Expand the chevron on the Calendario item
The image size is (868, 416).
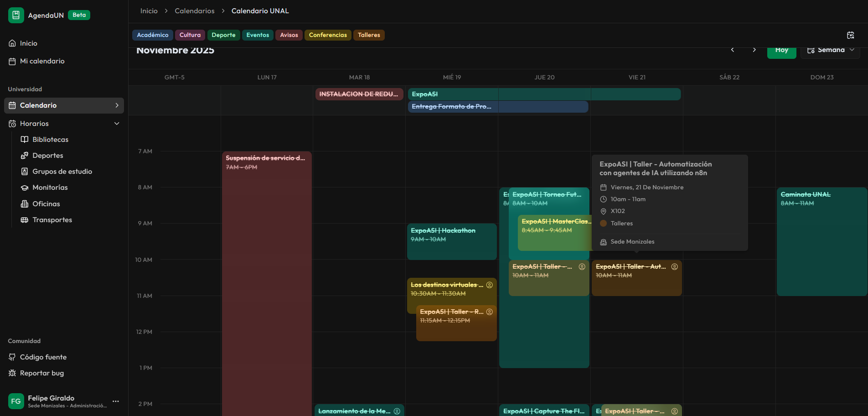coord(117,105)
